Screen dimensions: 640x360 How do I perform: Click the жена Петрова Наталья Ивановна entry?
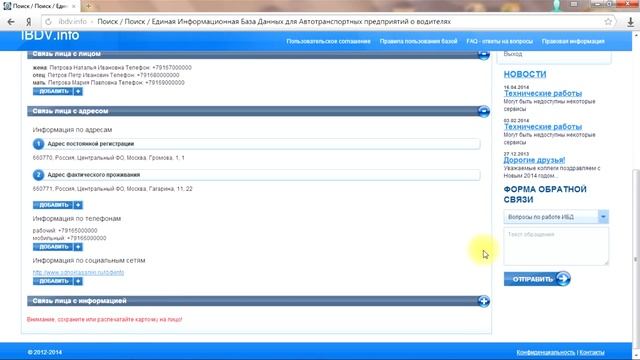(112, 68)
